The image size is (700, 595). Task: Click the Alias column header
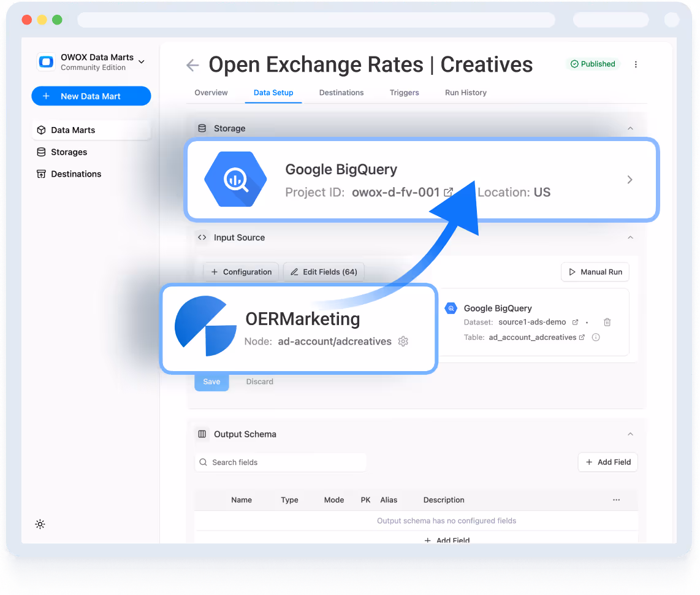coord(389,500)
